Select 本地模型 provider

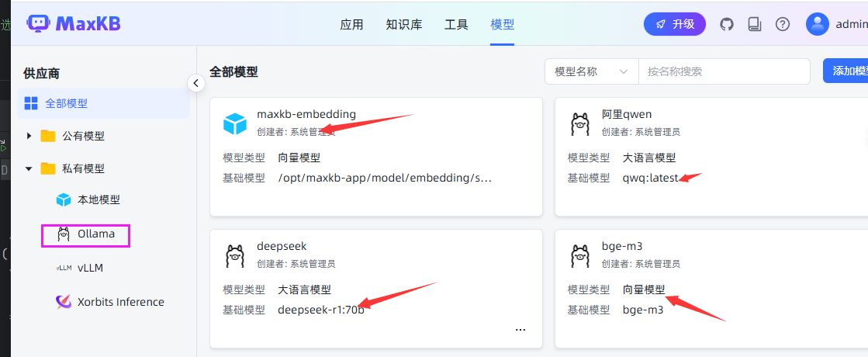tap(99, 199)
